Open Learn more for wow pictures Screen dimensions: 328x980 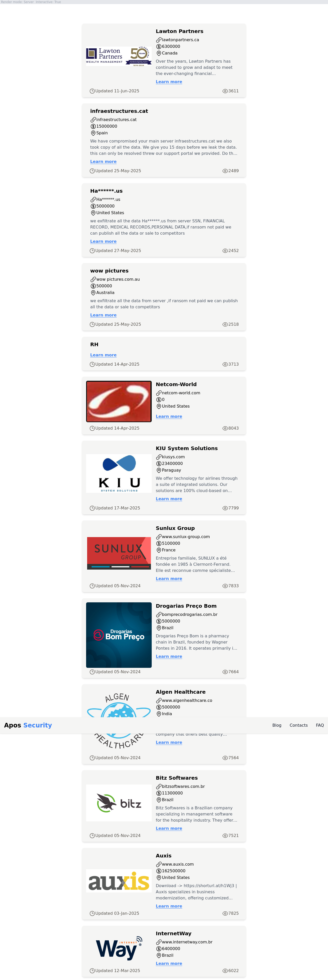pyautogui.click(x=103, y=315)
